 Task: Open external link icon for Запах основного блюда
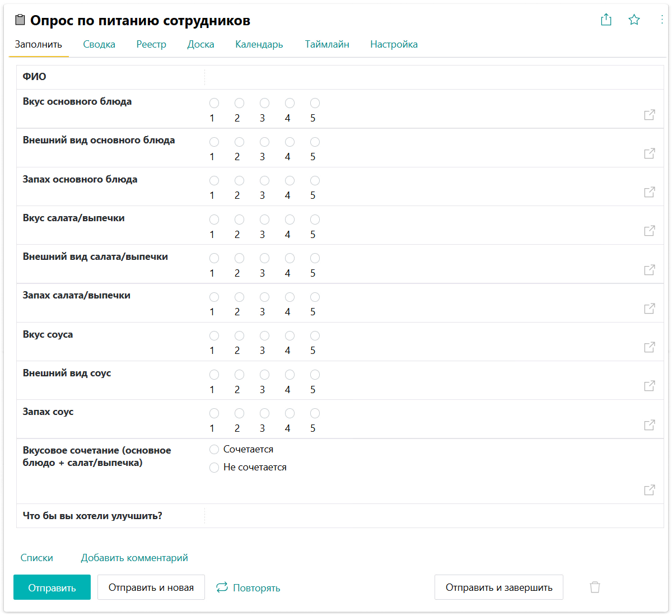pos(650,192)
